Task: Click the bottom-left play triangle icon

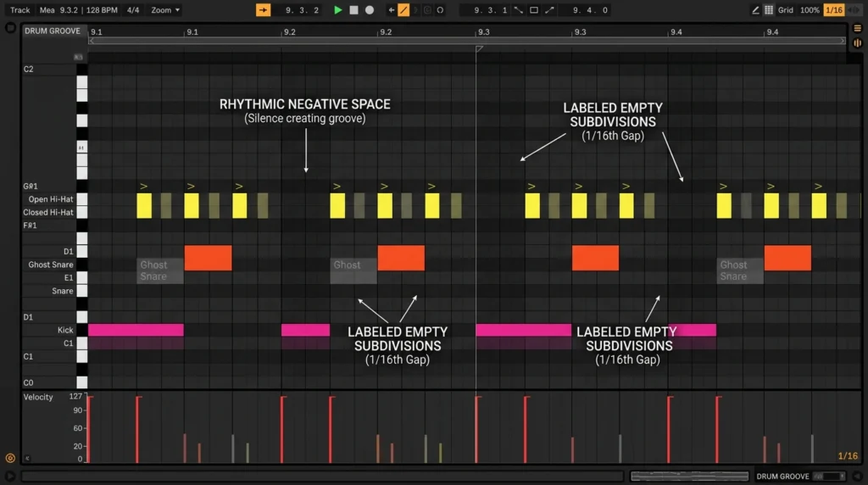Action: (x=10, y=476)
